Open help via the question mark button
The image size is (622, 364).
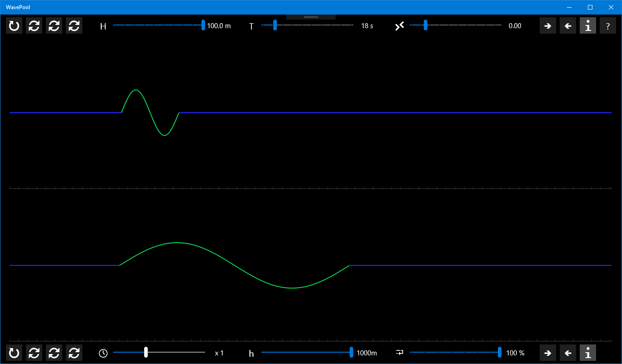(608, 26)
